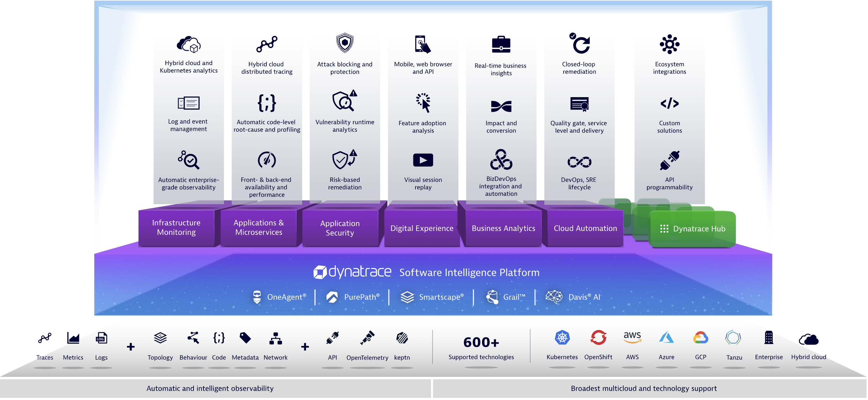Click the OpenTelemetry telescope icon

coord(367,338)
